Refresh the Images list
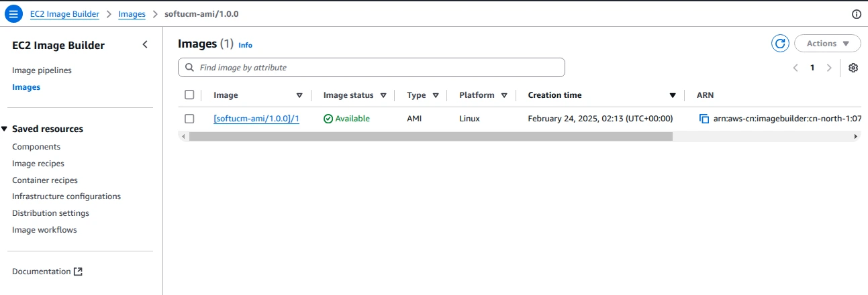Image resolution: width=868 pixels, height=295 pixels. click(x=780, y=44)
